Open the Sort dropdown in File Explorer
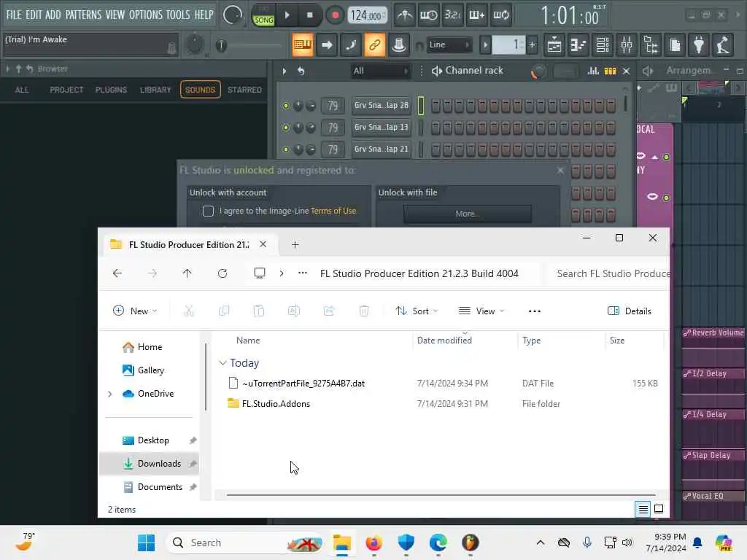747x560 pixels. pos(417,311)
